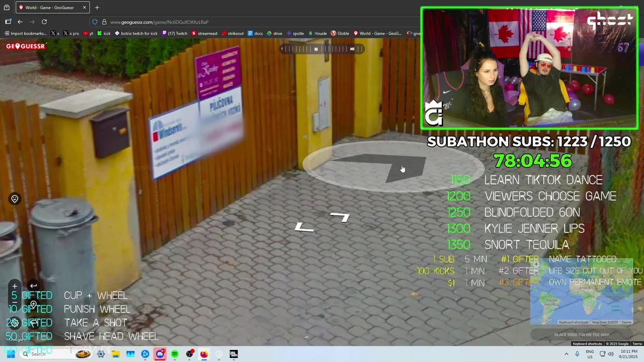644x362 pixels.
Task: Open the game settings gear icon
Action: 15,323
